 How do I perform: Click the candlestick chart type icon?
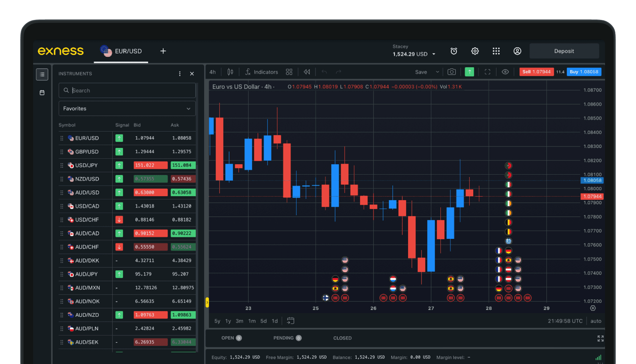click(230, 72)
